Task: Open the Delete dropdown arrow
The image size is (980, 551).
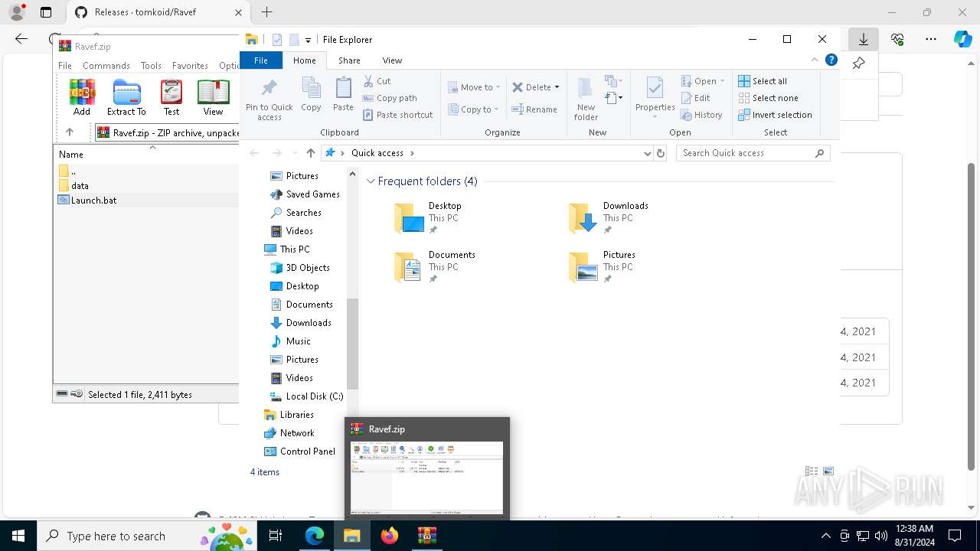Action: point(557,87)
